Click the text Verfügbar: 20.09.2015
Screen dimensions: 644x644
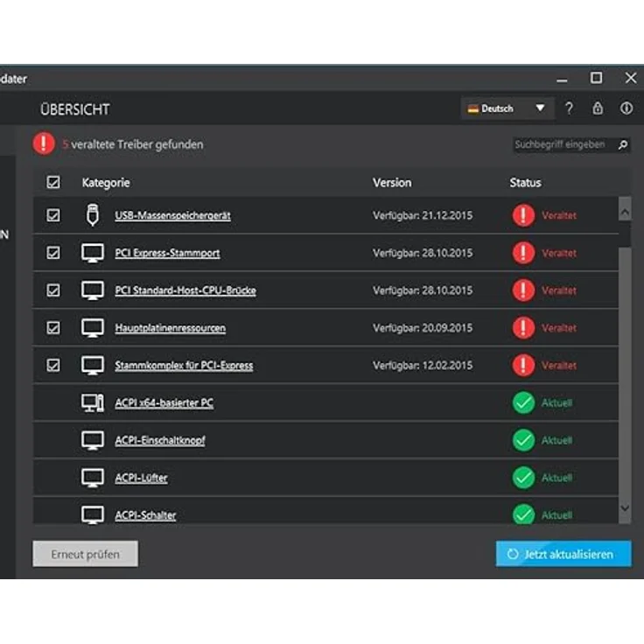pyautogui.click(x=423, y=328)
